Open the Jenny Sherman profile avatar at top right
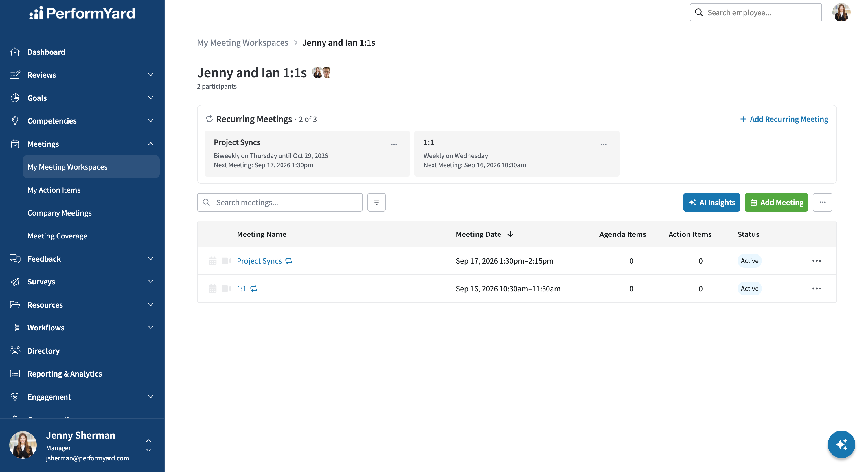 (841, 12)
